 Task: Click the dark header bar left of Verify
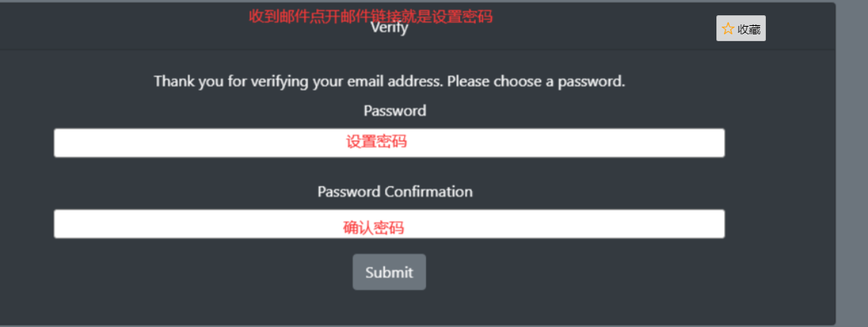(x=166, y=27)
